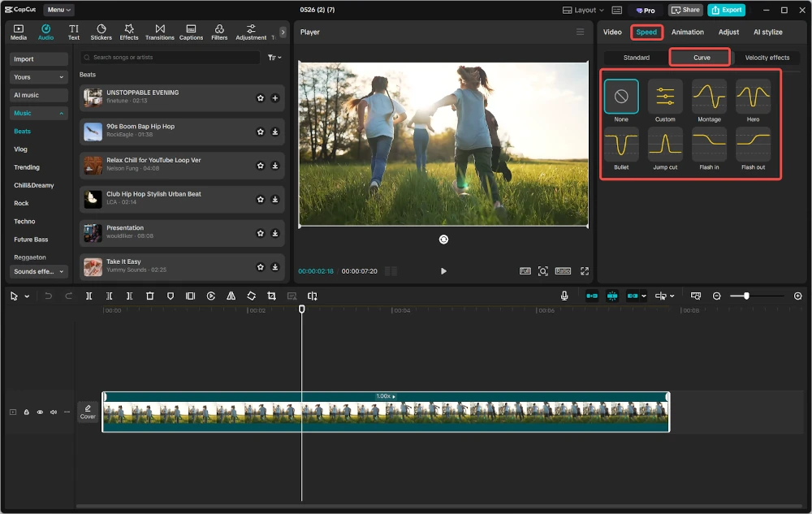This screenshot has height=514, width=812.
Task: Click the Delete trash icon in timeline toolbar
Action: (149, 296)
